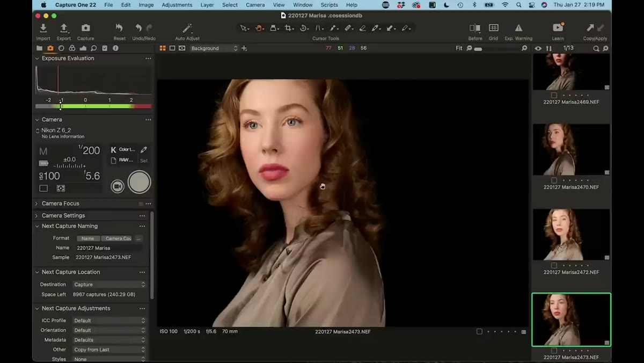The image size is (644, 363).
Task: Click the Fit zoom button
Action: [459, 48]
